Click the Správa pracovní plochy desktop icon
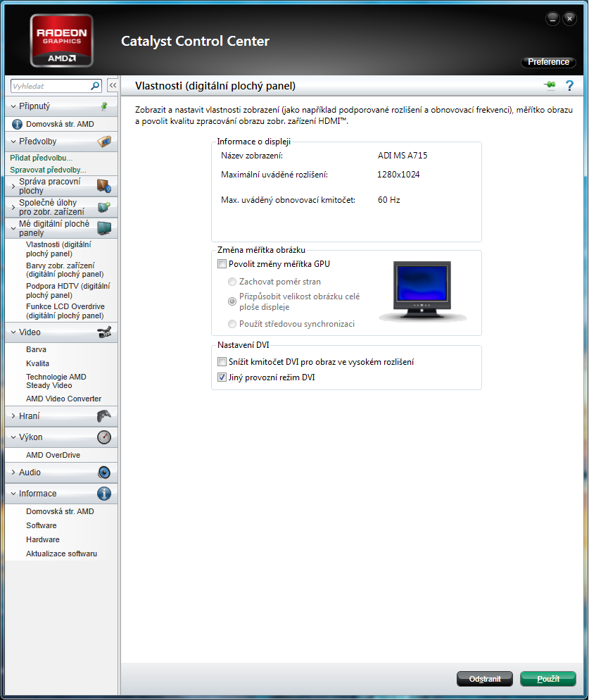 [x=104, y=186]
